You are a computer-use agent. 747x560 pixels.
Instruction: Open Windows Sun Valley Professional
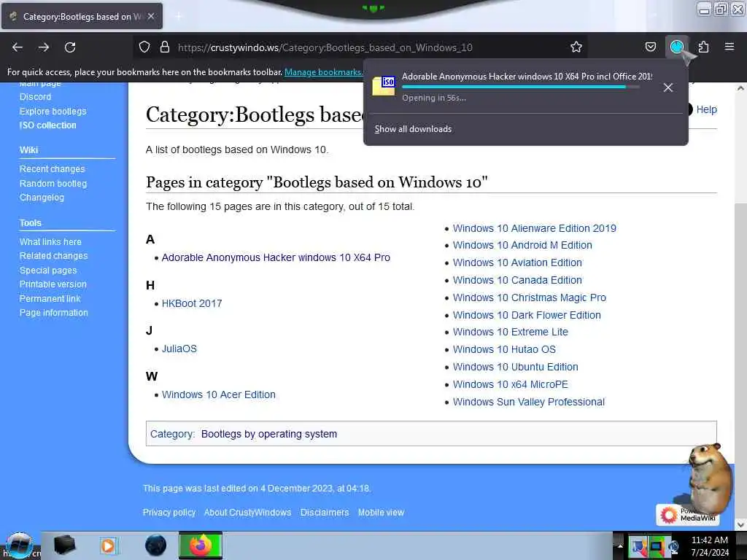[x=529, y=402]
